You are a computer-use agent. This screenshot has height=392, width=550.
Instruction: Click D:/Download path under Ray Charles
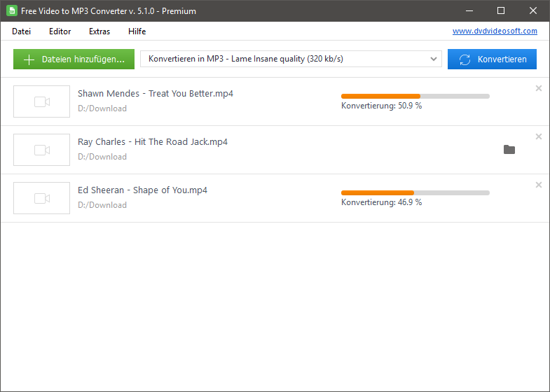coord(102,157)
